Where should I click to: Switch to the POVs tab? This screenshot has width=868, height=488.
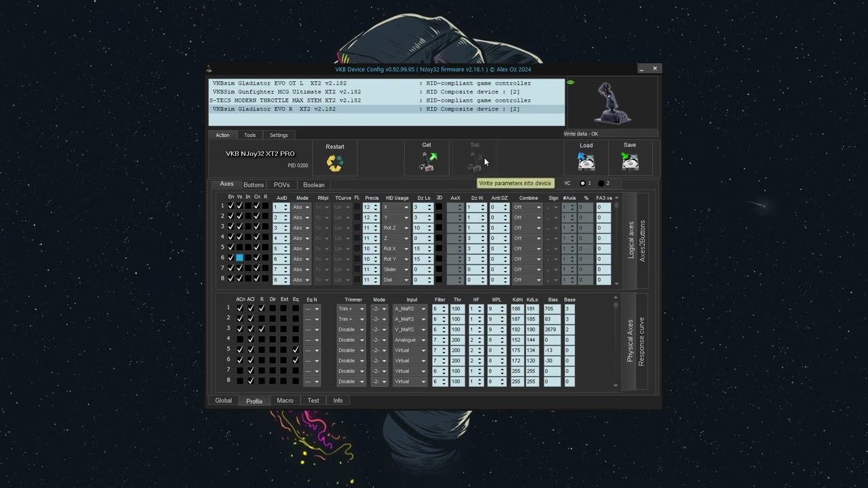[x=281, y=185]
